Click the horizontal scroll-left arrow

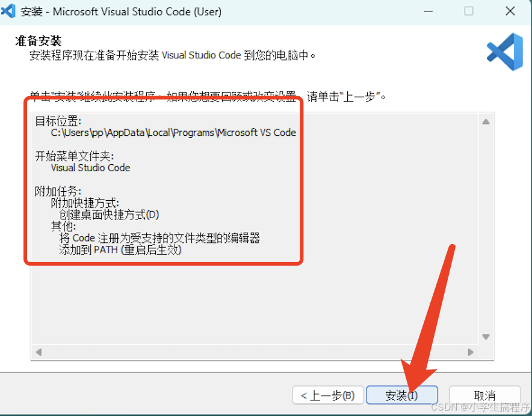tap(39, 352)
